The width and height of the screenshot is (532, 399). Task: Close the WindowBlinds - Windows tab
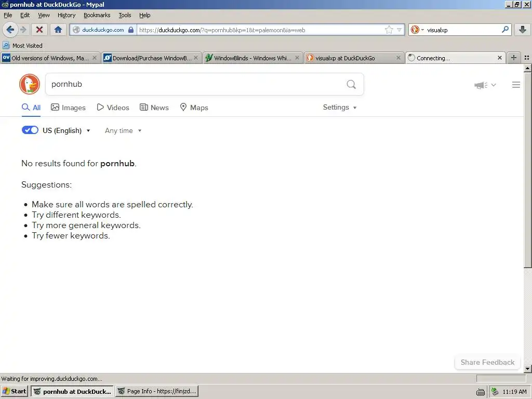click(297, 58)
